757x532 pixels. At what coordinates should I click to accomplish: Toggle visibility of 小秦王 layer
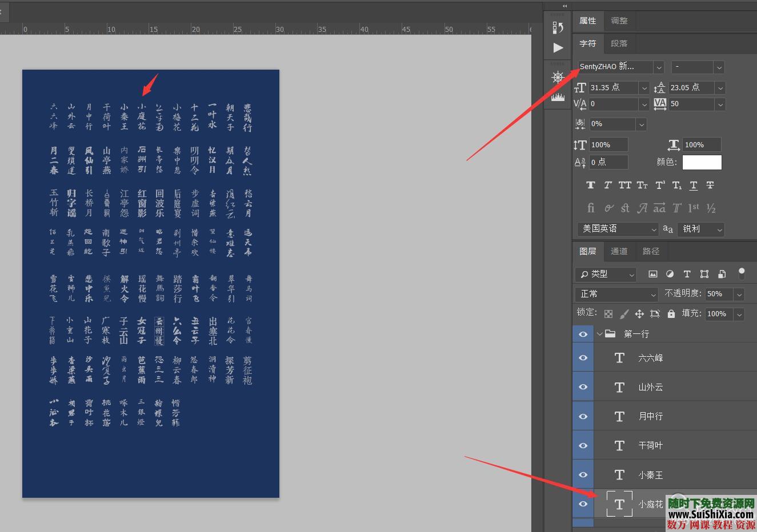[x=583, y=475]
